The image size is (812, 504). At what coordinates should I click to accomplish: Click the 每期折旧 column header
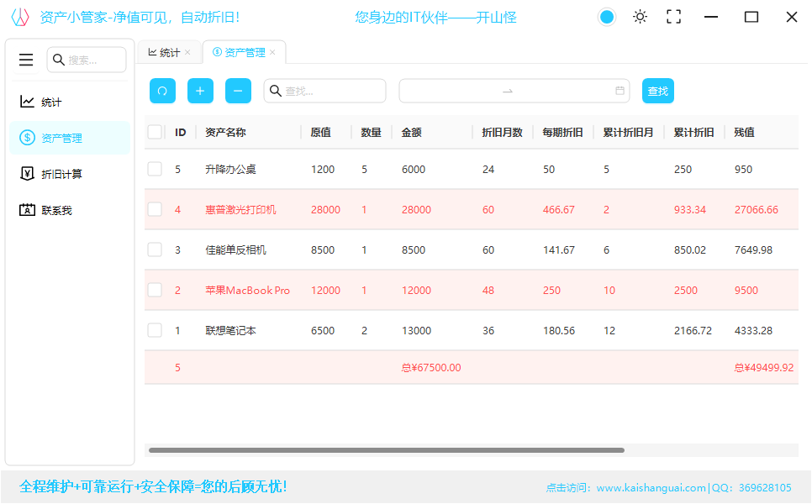click(562, 133)
